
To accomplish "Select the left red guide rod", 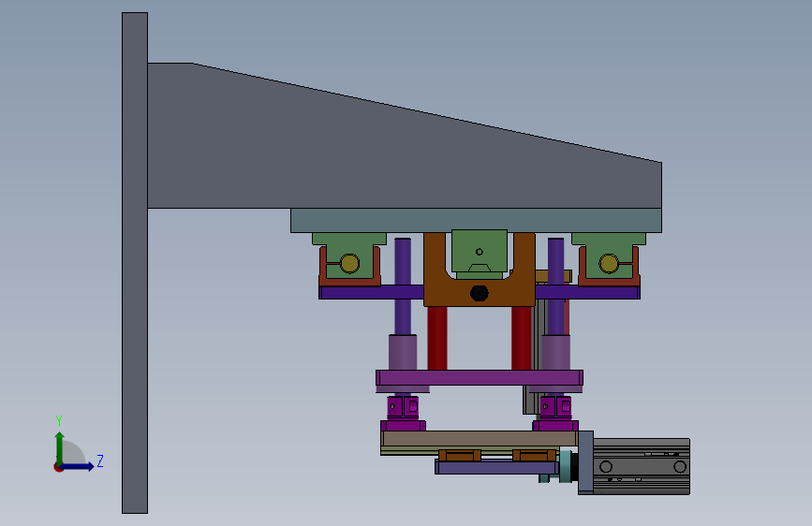I will (x=437, y=338).
